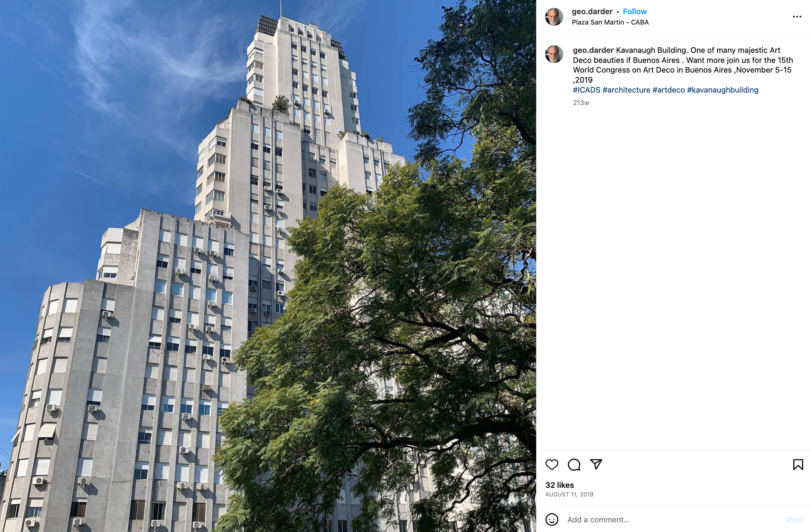Open geo.darder username in caption
The image size is (811, 532).
(593, 50)
